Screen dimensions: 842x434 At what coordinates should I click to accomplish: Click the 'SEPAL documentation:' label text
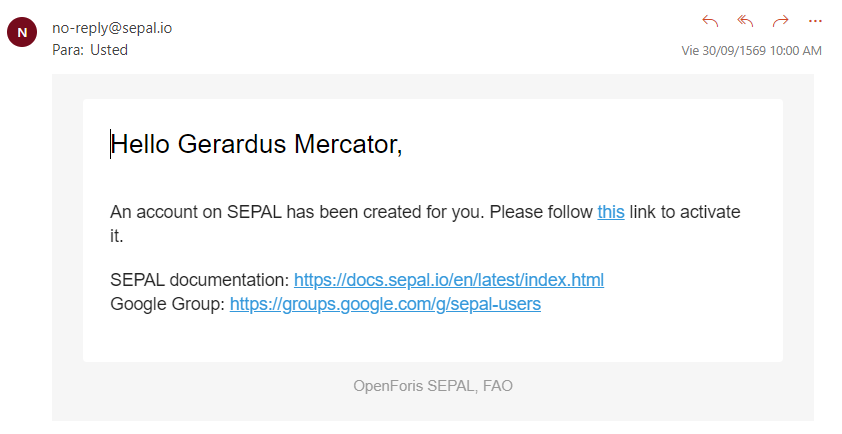200,280
